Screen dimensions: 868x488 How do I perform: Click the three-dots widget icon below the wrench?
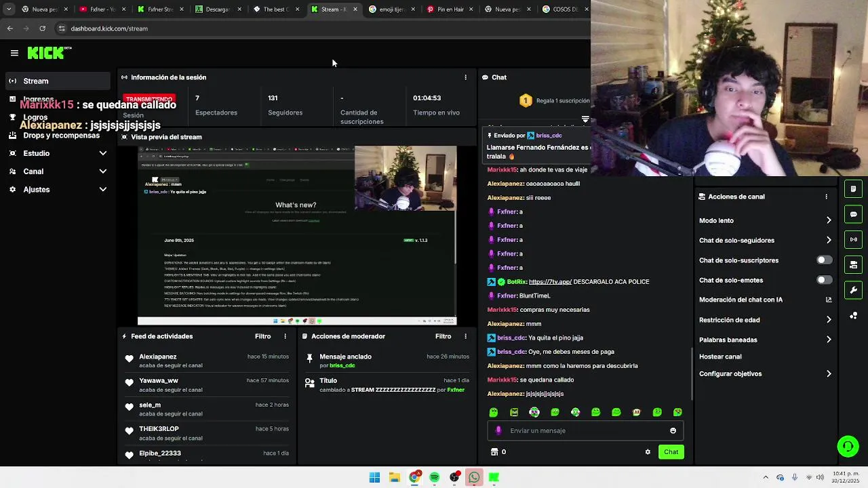853,316
